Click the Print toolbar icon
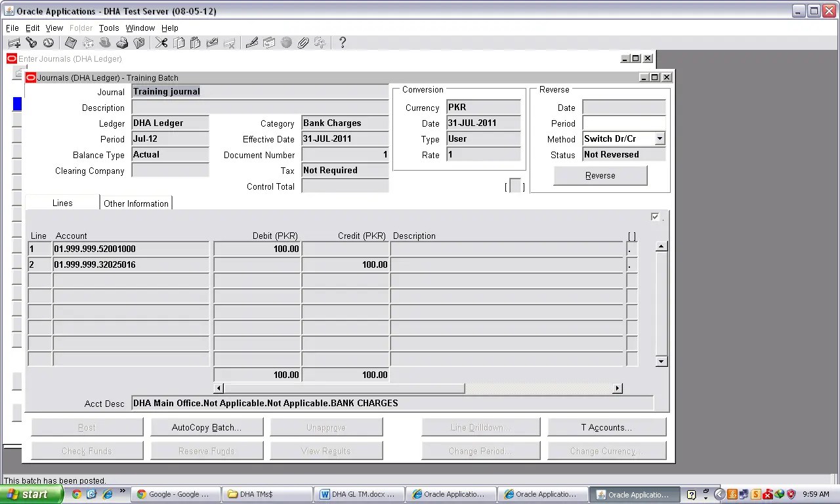 [x=121, y=43]
